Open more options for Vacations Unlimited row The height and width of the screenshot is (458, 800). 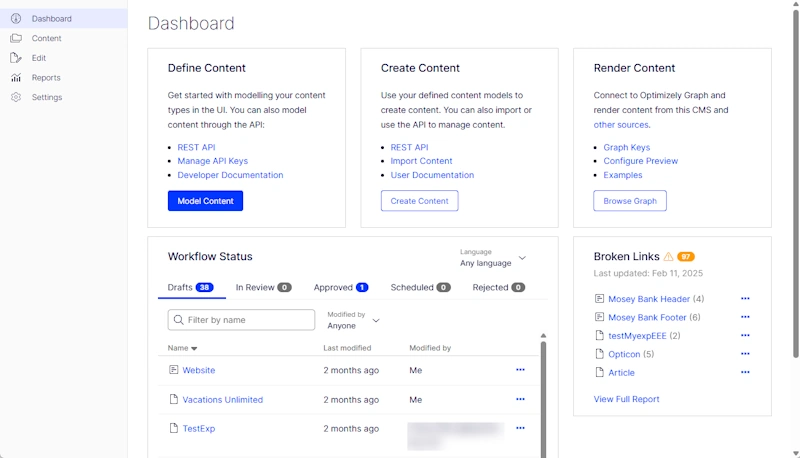tap(520, 399)
